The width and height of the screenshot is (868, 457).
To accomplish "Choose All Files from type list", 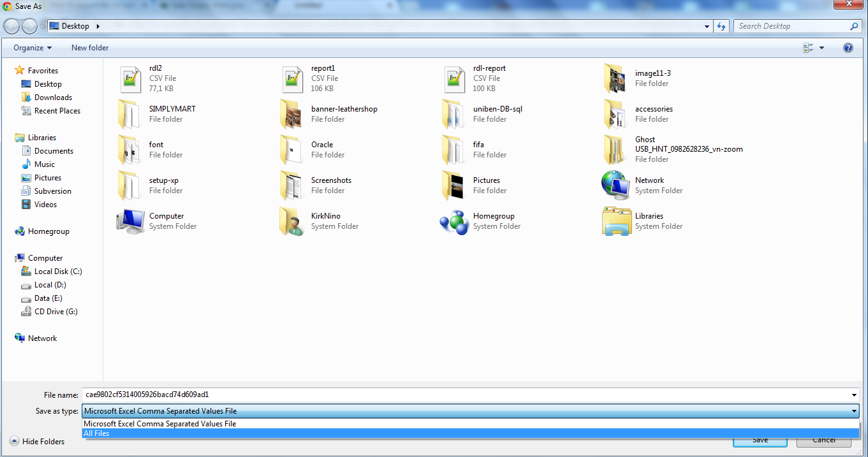I will 471,433.
